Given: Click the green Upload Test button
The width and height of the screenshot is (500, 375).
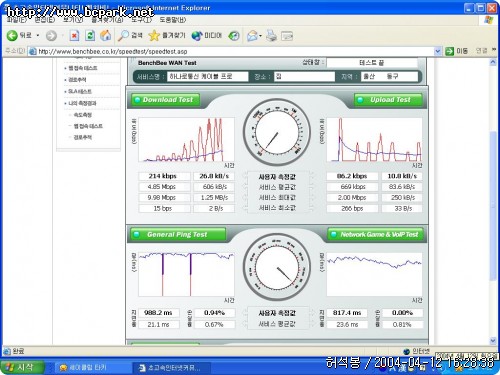Looking at the screenshot, I should tap(388, 100).
